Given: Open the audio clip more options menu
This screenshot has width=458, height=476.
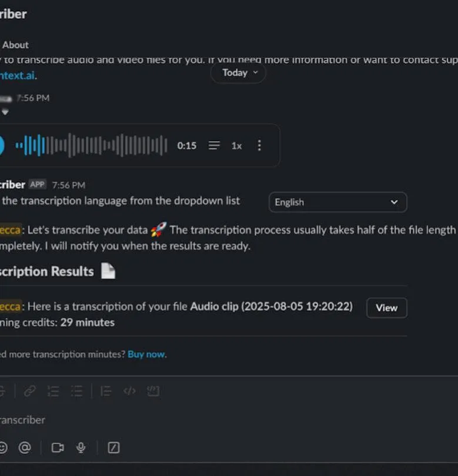Looking at the screenshot, I should pos(259,145).
